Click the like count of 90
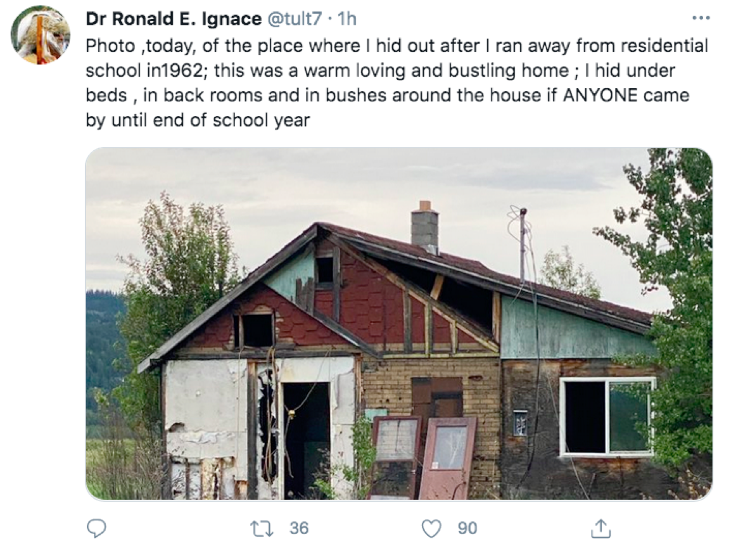 (x=467, y=528)
